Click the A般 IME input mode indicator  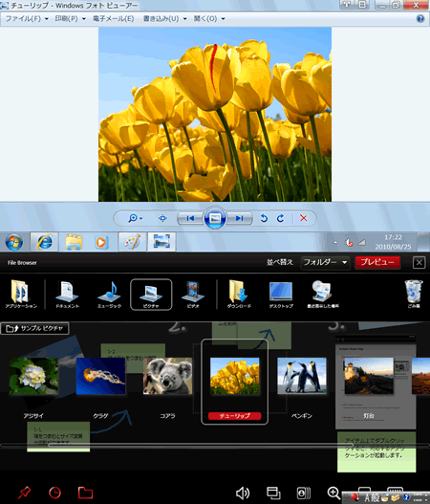[x=372, y=498]
